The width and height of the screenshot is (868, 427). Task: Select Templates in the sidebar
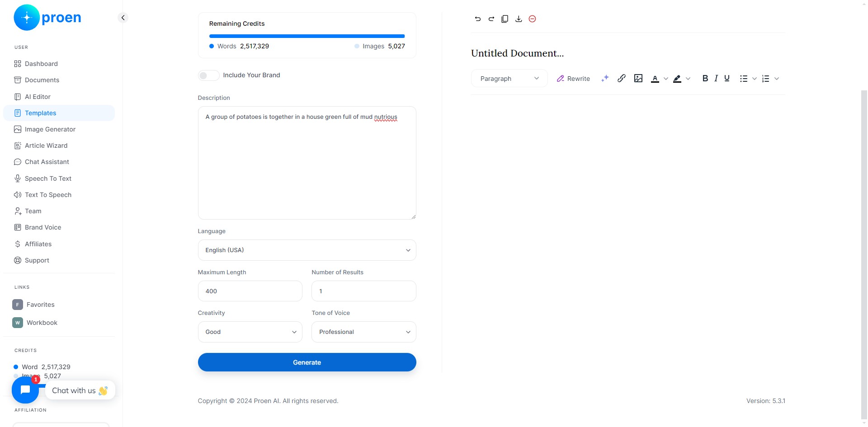pos(59,113)
